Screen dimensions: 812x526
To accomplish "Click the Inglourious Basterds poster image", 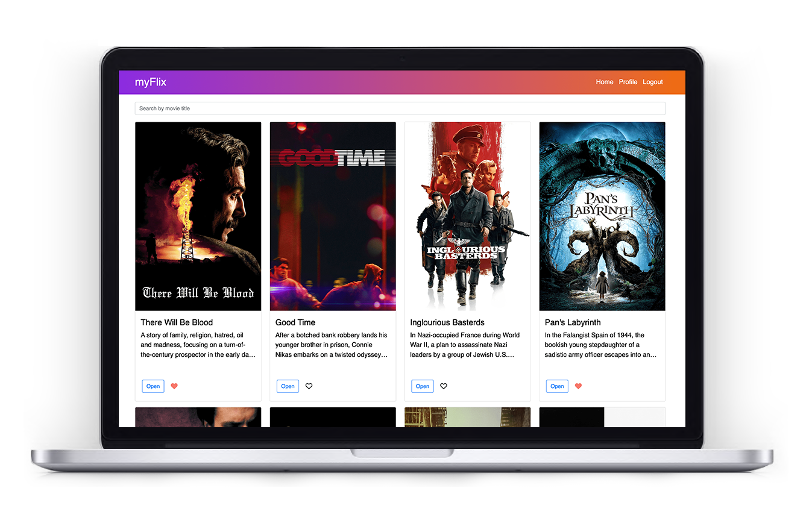I will click(468, 216).
